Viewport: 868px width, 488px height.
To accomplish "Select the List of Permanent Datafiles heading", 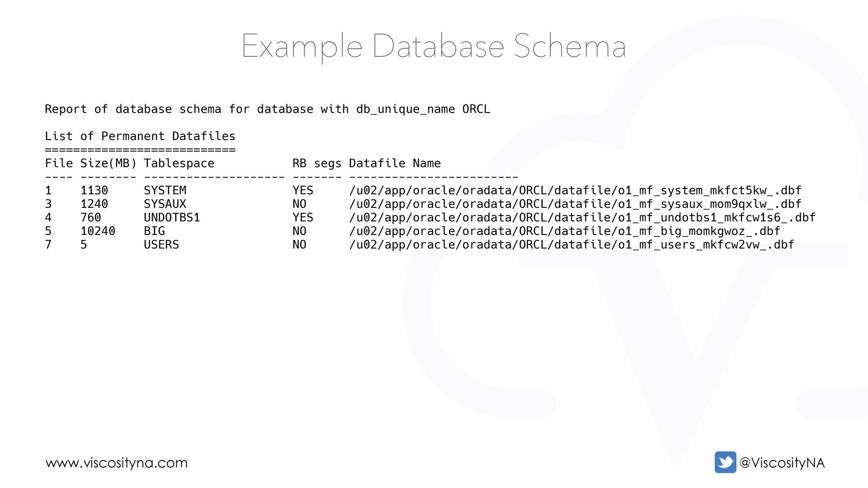I will (x=140, y=136).
